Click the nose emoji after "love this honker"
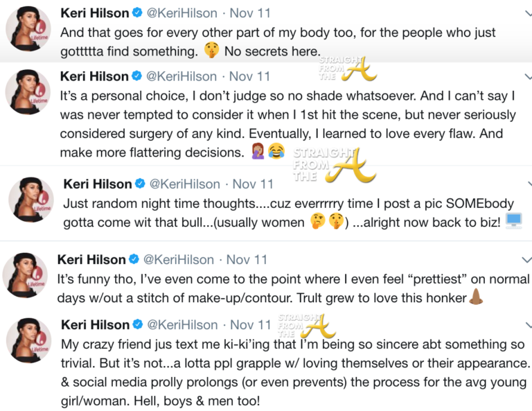532x411 pixels. tap(477, 297)
